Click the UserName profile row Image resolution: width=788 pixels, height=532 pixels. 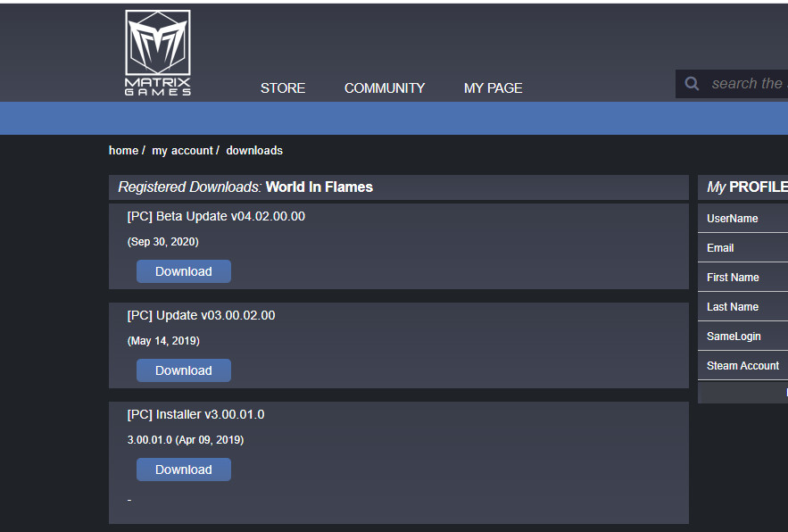tap(742, 218)
